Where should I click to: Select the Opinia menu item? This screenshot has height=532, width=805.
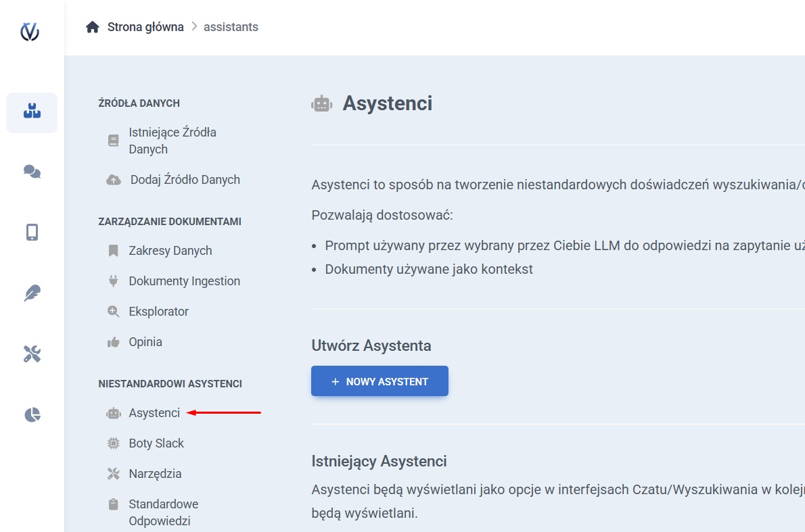pyautogui.click(x=145, y=342)
